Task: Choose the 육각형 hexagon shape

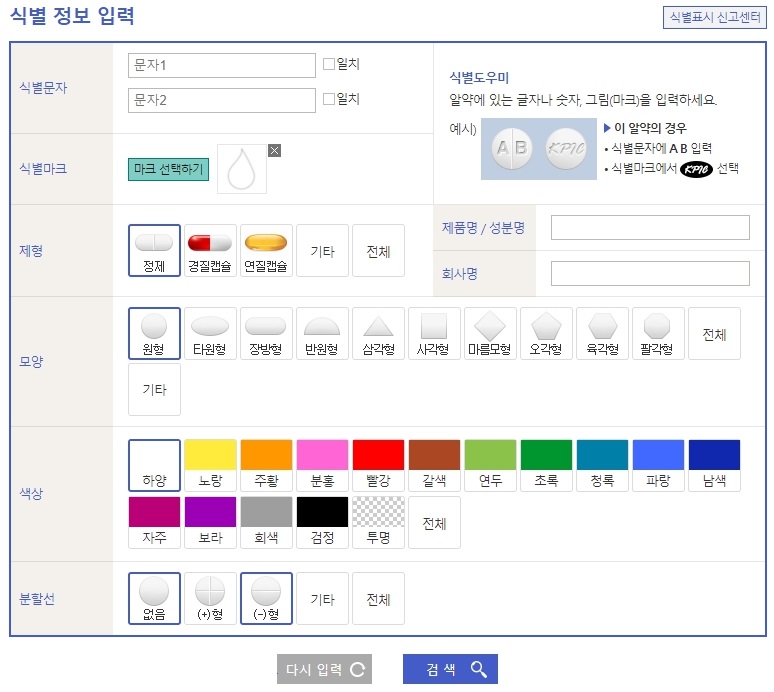Action: (602, 333)
